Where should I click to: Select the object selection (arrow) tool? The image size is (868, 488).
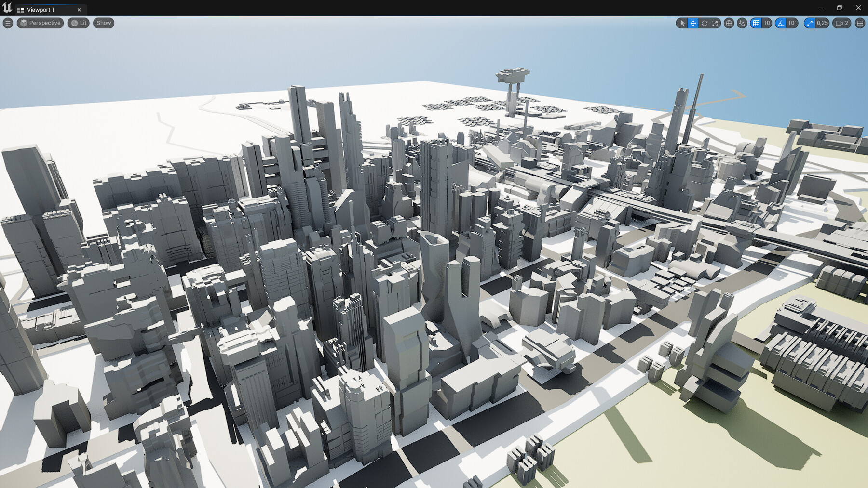[683, 23]
